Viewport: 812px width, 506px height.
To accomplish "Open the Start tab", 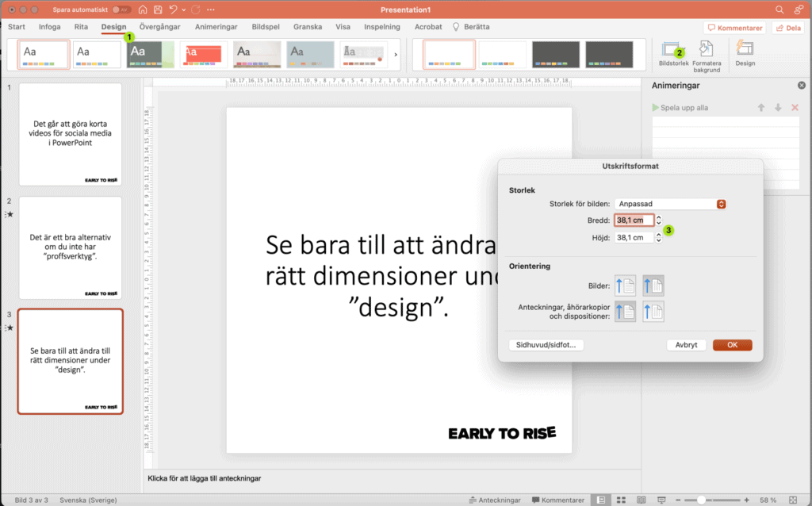I will (x=17, y=27).
